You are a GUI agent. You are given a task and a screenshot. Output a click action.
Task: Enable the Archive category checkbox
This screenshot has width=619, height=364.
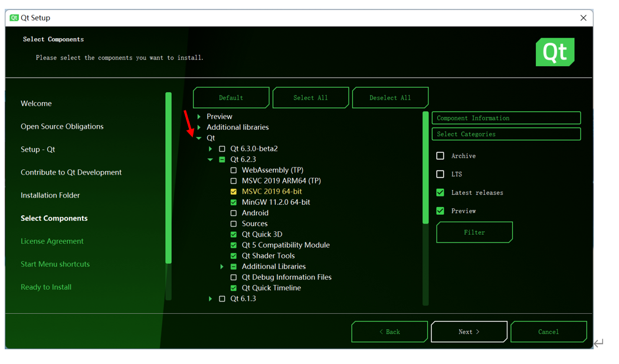pyautogui.click(x=440, y=156)
